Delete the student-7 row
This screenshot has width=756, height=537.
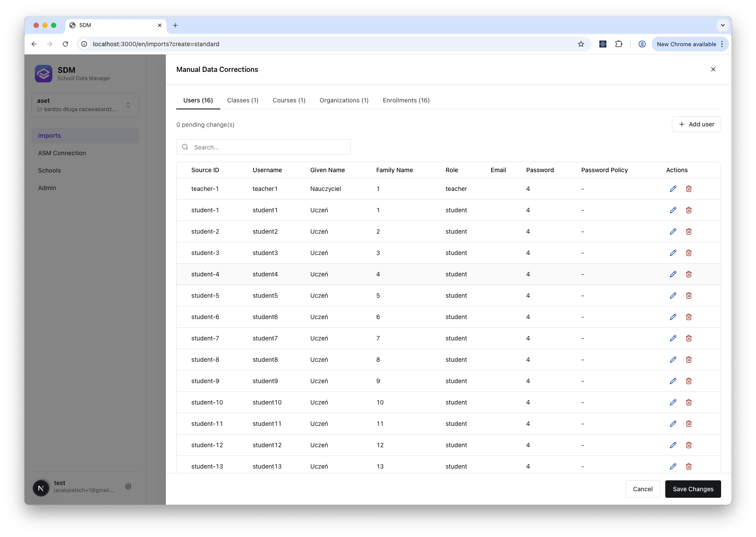(689, 338)
